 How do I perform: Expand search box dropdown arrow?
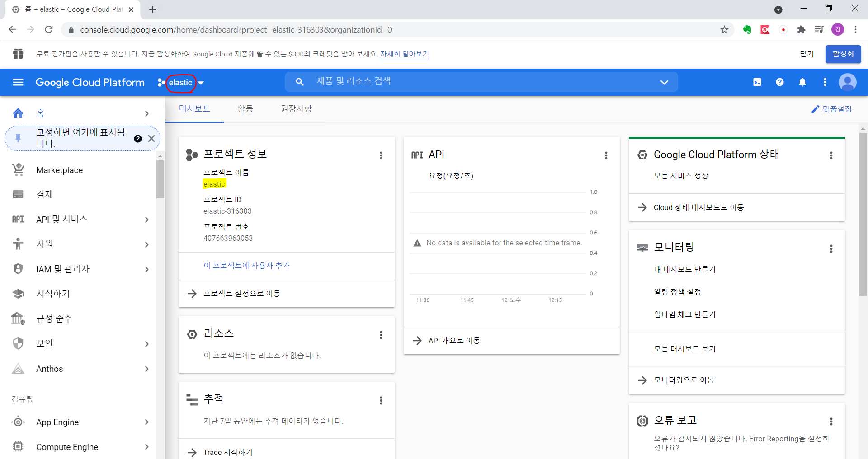point(664,82)
